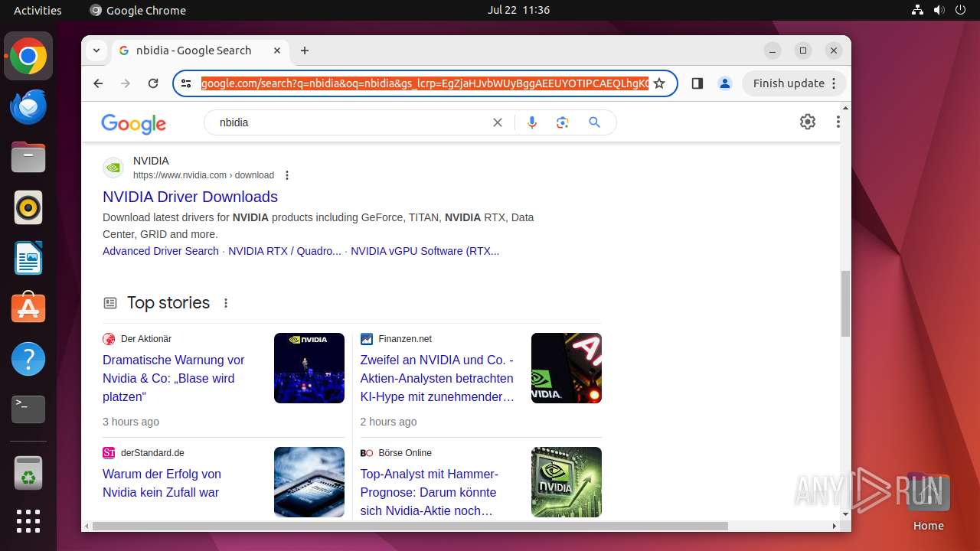The width and height of the screenshot is (980, 551).
Task: Search by image with the Google Lens icon
Action: [563, 122]
